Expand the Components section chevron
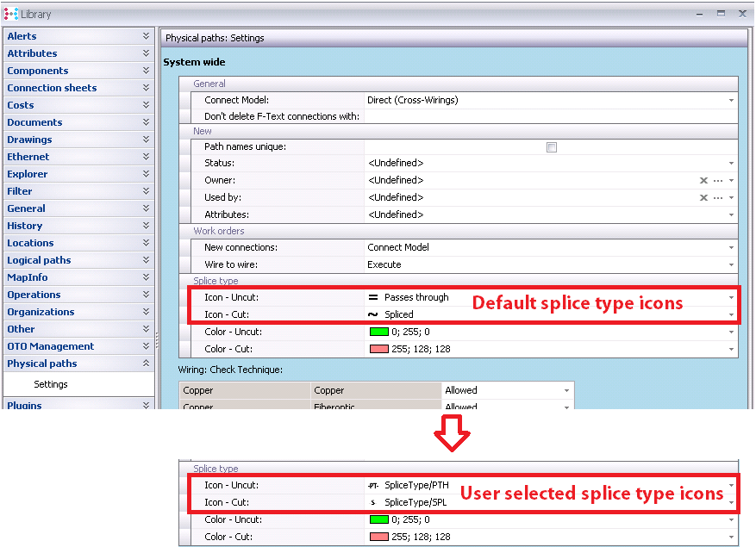This screenshot has width=756, height=547. tap(146, 71)
